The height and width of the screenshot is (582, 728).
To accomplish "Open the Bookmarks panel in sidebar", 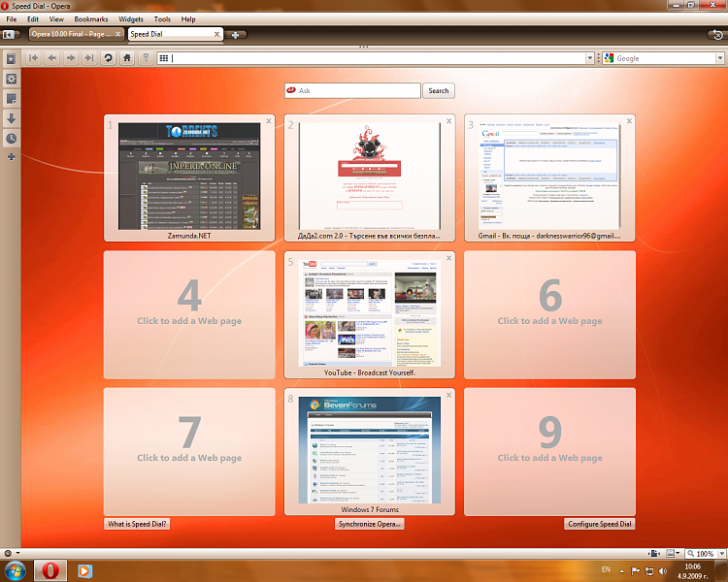I will [11, 59].
